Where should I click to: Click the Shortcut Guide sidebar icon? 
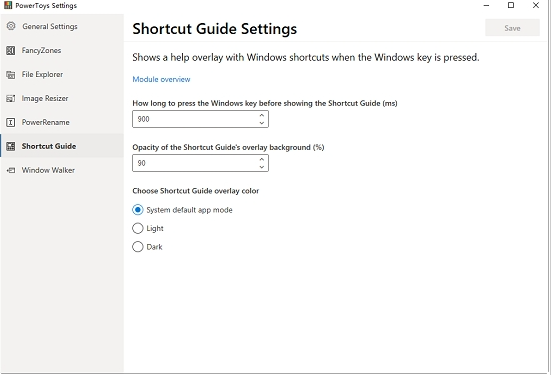pyautogui.click(x=11, y=146)
